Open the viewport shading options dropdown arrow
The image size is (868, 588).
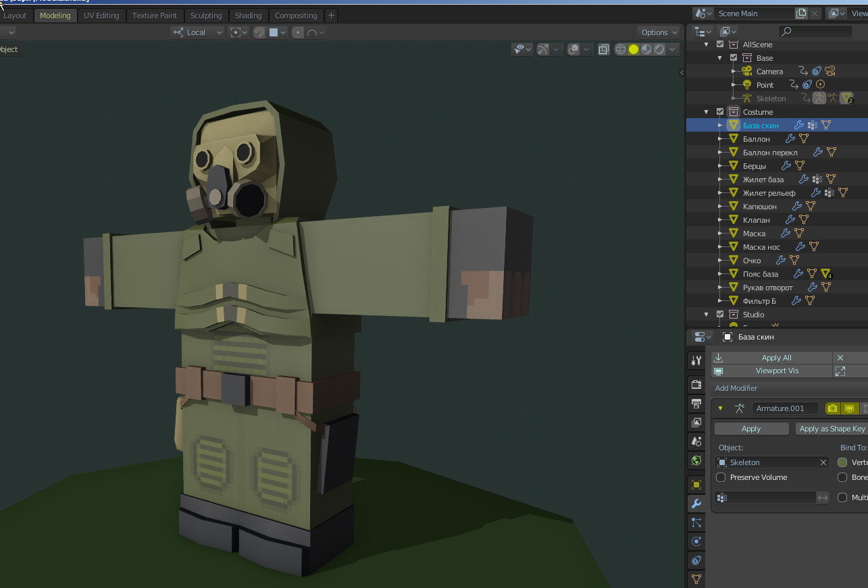673,49
